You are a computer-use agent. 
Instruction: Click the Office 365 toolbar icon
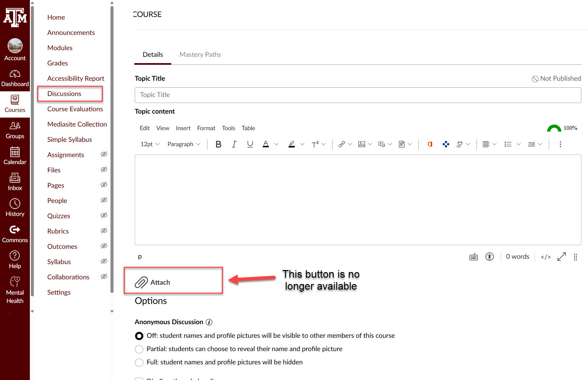point(430,144)
